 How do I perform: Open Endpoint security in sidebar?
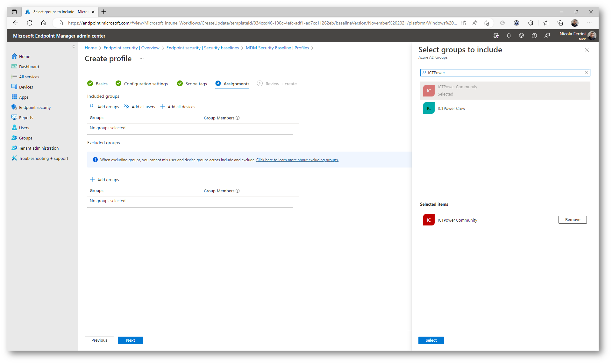(x=35, y=107)
